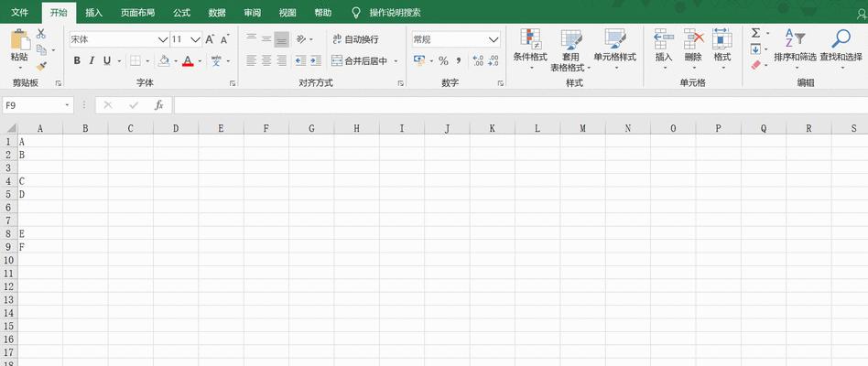
Task: Select the Format Painter brush icon
Action: [41, 66]
